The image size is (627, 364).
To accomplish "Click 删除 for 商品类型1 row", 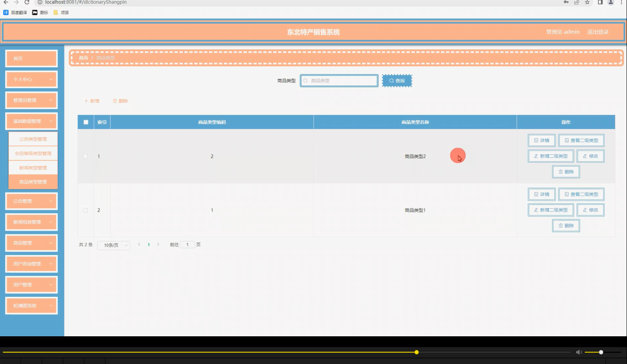I will point(566,225).
